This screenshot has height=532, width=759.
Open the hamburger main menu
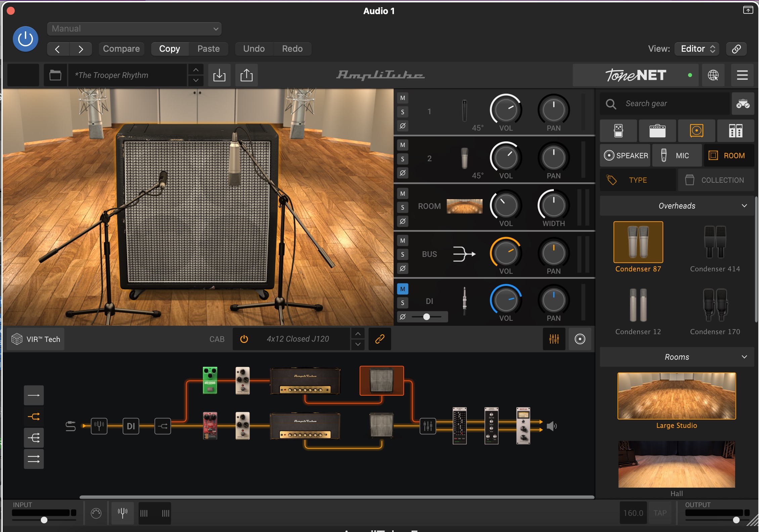pos(742,75)
